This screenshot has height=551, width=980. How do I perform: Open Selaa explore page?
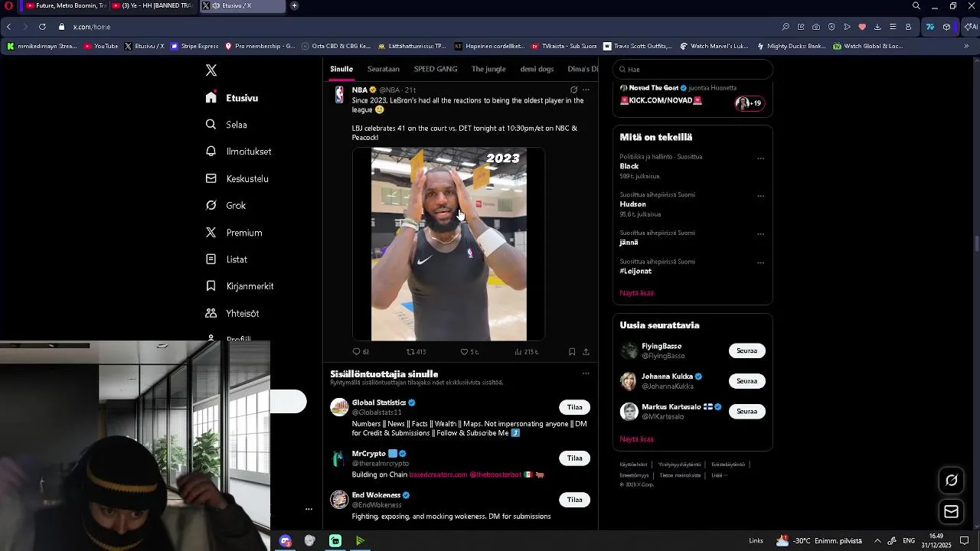point(226,125)
